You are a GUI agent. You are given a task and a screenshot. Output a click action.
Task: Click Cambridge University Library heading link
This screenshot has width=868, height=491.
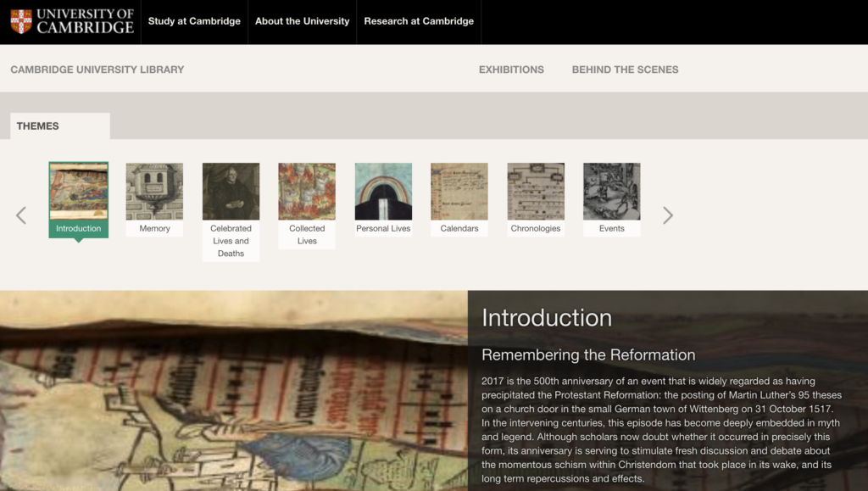click(97, 70)
